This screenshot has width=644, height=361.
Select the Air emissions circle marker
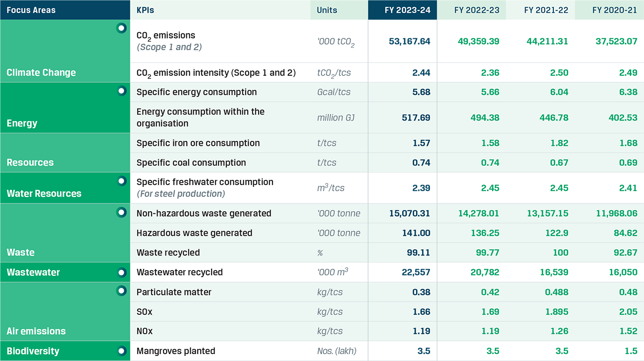[x=121, y=291]
